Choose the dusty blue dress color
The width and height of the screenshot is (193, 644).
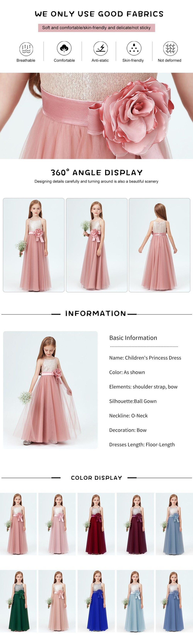click(x=174, y=524)
